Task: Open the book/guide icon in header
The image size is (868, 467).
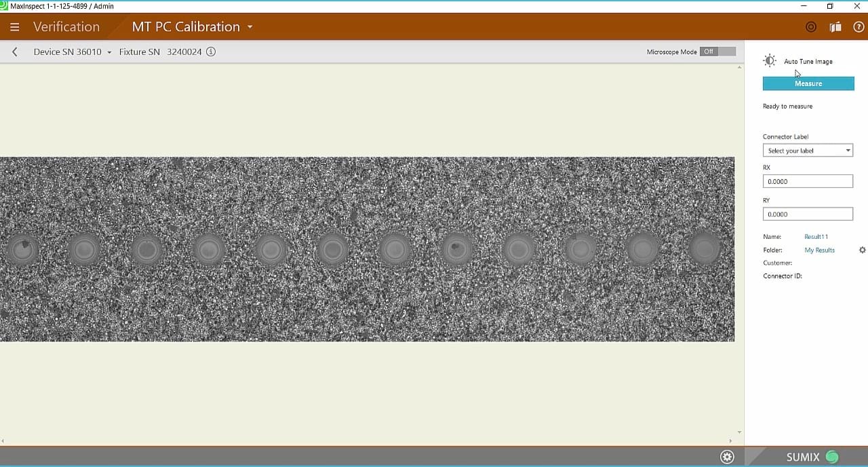Action: (x=835, y=27)
